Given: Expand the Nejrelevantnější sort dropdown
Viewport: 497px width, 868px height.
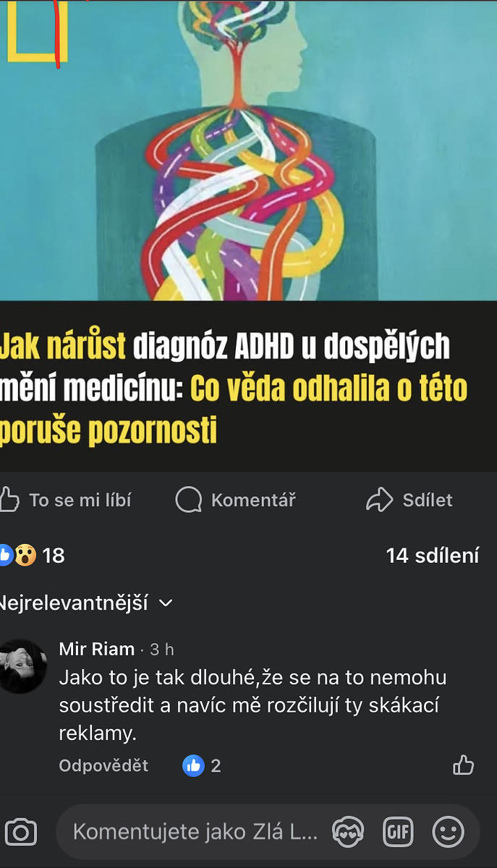Looking at the screenshot, I should click(x=86, y=603).
